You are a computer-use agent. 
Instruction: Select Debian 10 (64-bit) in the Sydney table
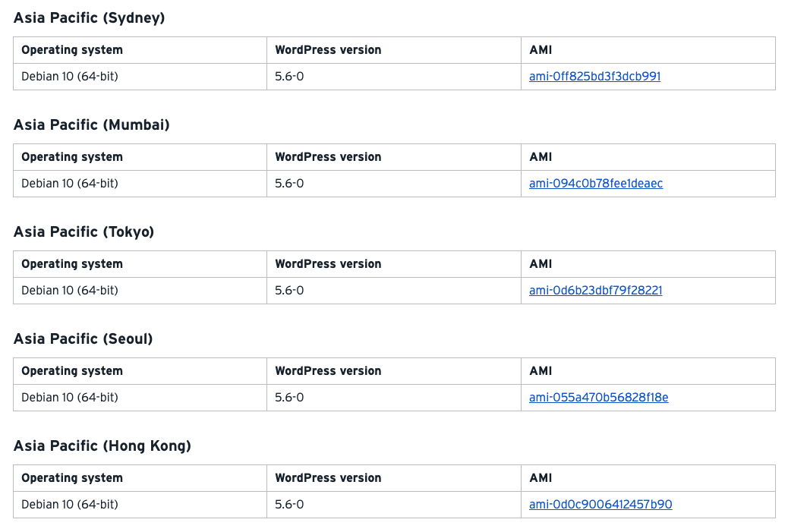[x=70, y=77]
